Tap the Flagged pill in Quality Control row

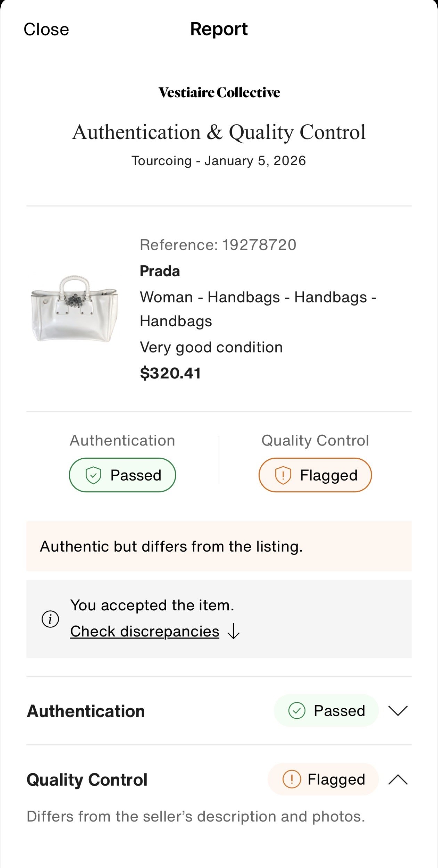tap(323, 779)
